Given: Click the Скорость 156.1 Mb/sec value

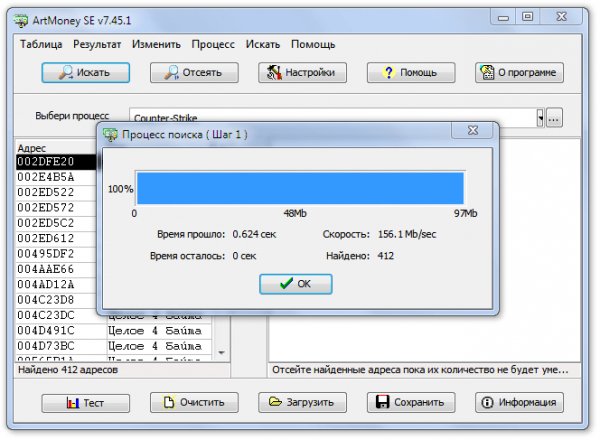Looking at the screenshot, I should (x=407, y=234).
